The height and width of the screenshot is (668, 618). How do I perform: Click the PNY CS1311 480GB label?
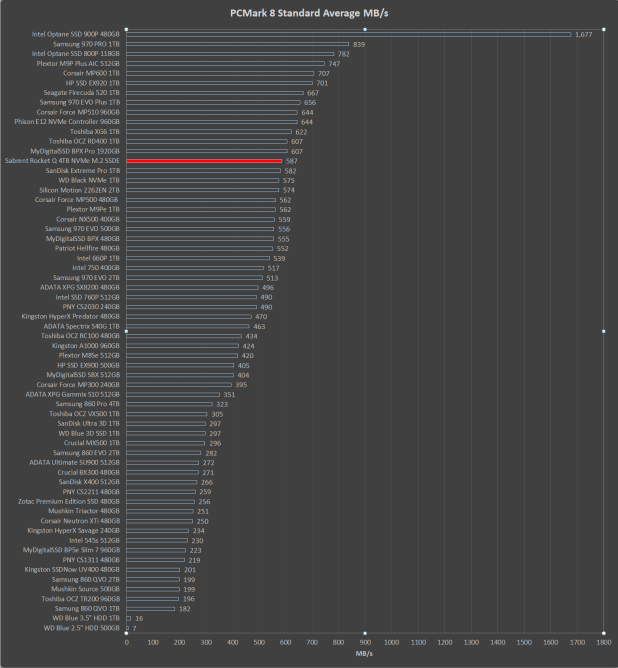(91, 560)
